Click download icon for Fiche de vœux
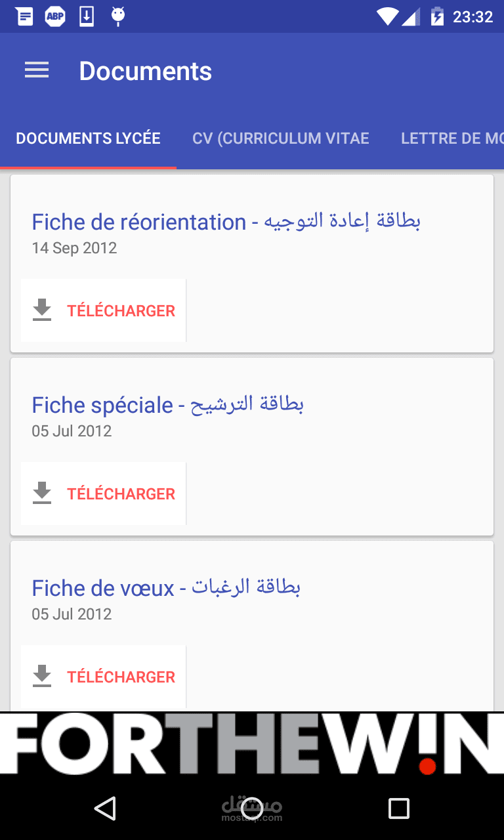 pyautogui.click(x=42, y=677)
